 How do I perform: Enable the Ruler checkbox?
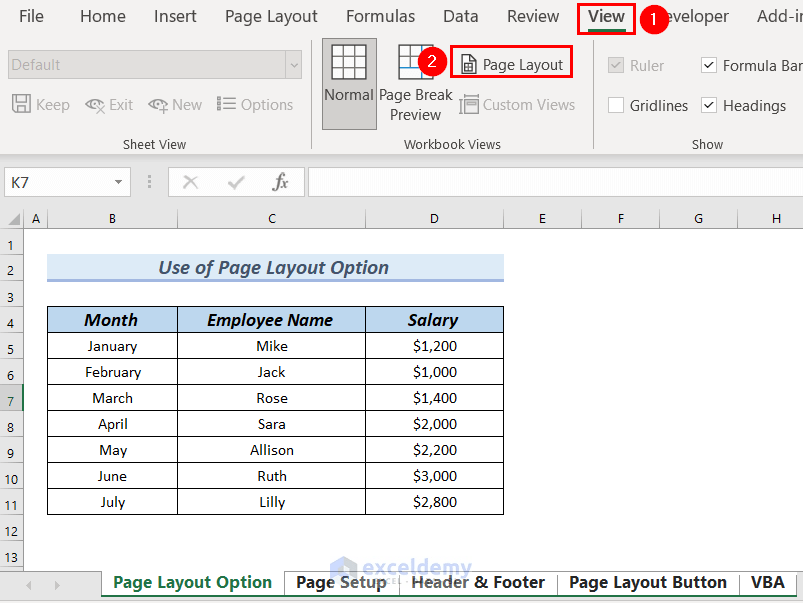(616, 65)
